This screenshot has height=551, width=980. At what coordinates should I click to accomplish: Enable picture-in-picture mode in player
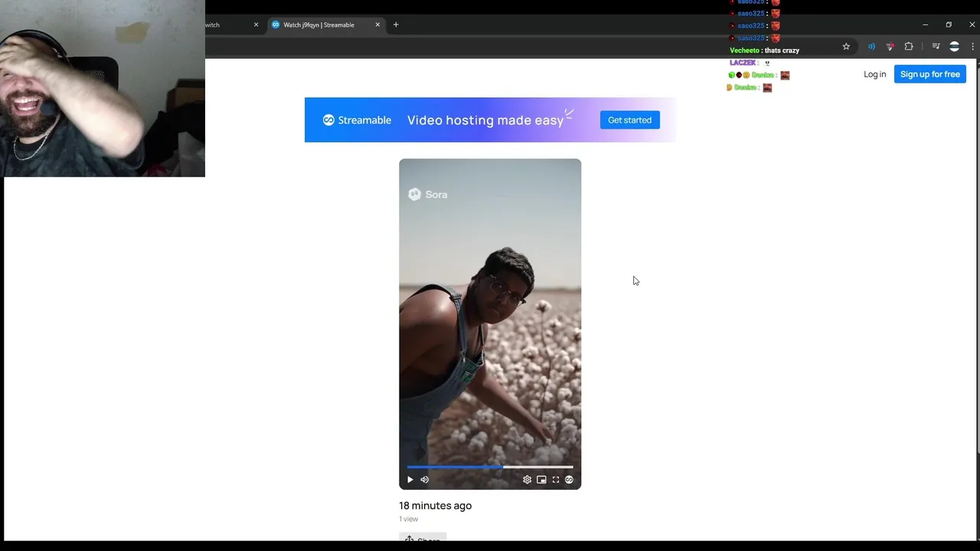(x=541, y=480)
